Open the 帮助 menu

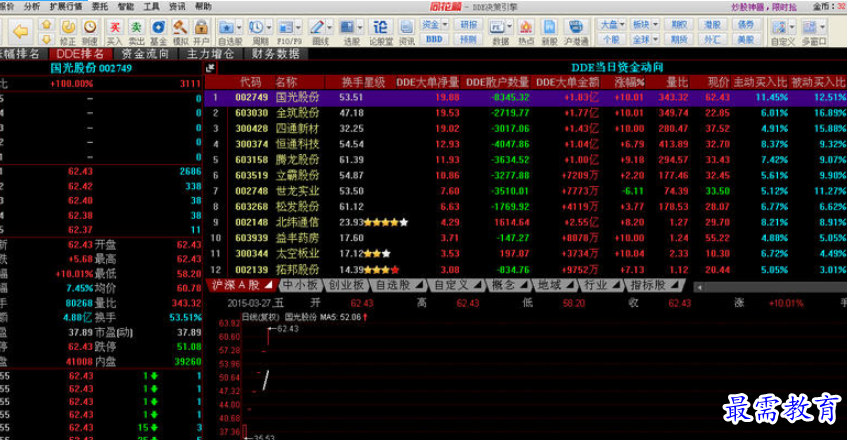coord(203,6)
